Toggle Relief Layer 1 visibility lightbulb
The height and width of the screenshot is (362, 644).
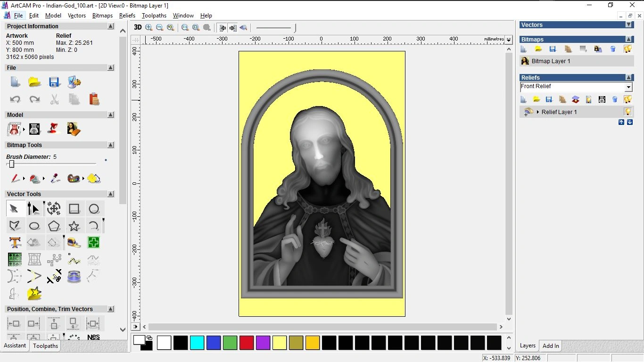(627, 112)
